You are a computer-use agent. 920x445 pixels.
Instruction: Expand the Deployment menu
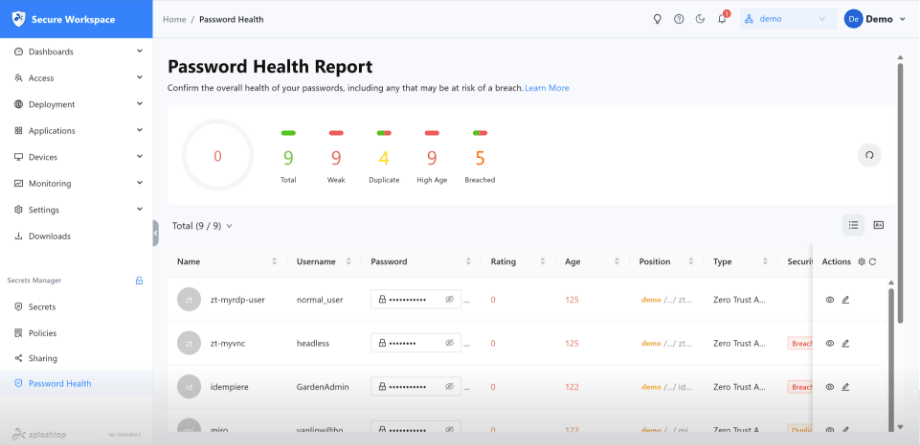[x=76, y=104]
